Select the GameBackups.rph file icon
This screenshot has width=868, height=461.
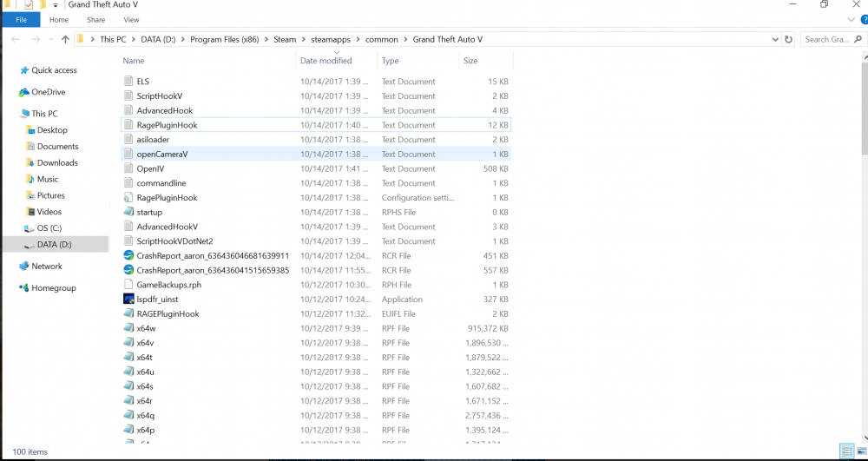coord(128,285)
